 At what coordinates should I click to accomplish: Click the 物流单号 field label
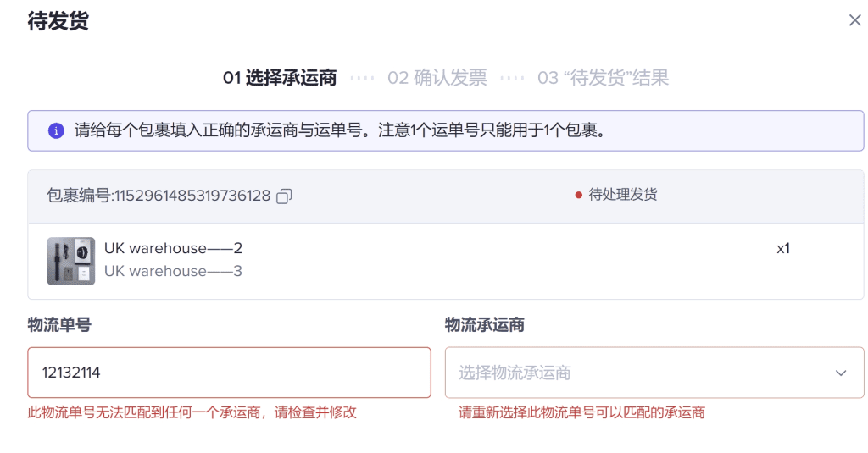coord(59,324)
